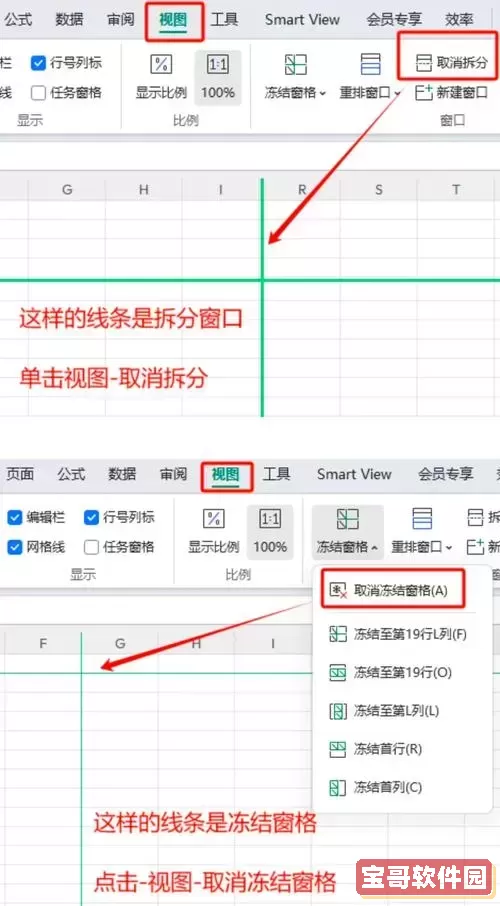Toggle the 网格线 checkbox
Viewport: 500px width, 906px height.
click(x=14, y=547)
